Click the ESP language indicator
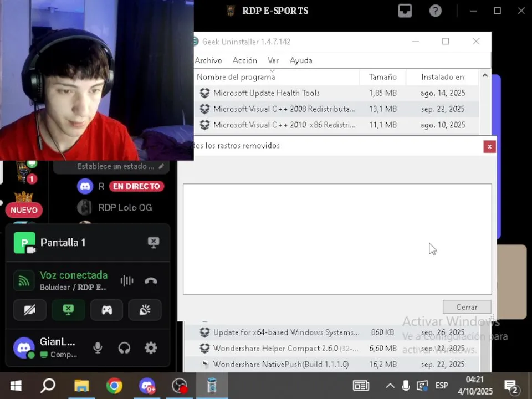 tap(442, 386)
